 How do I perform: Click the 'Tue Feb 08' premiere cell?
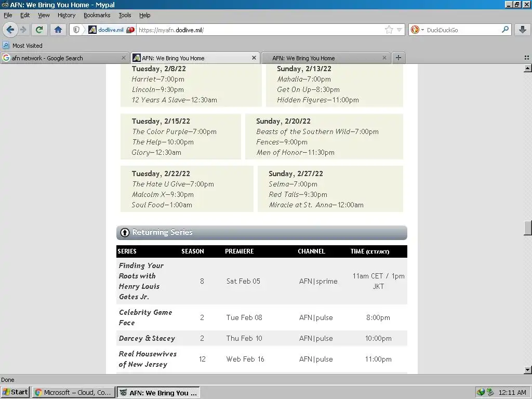point(244,317)
